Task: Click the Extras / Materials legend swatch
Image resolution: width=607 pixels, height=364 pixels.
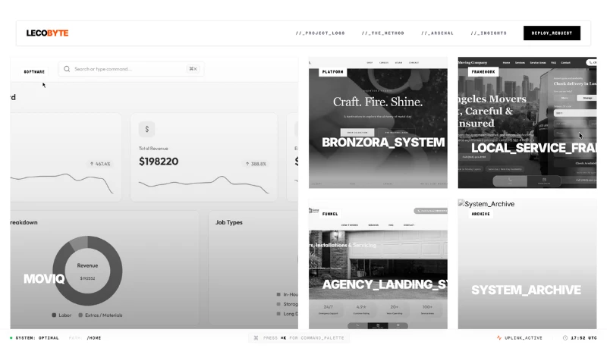Action: (80, 315)
